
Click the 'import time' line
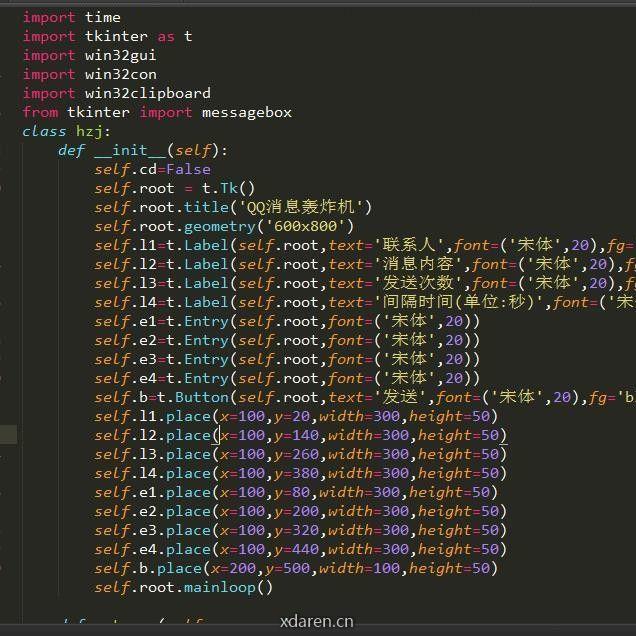pyautogui.click(x=71, y=17)
